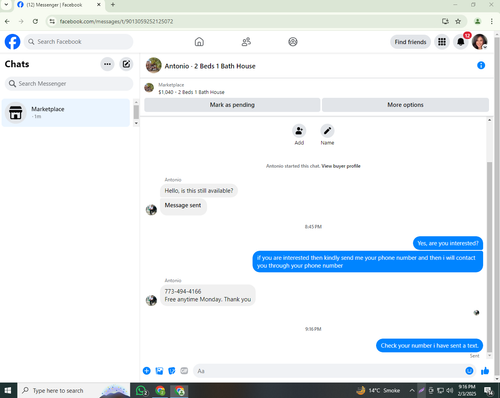Go to the Home feed icon

click(x=199, y=42)
